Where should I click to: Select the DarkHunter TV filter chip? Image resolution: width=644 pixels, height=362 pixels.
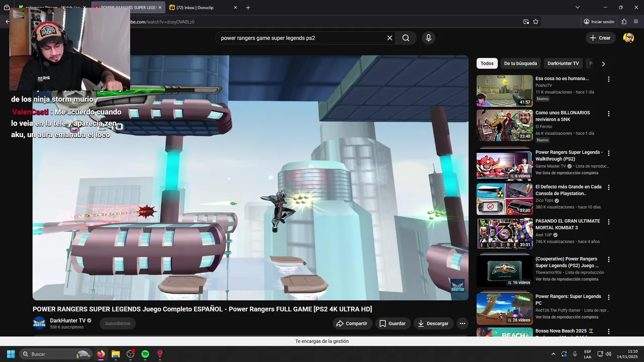pos(563,63)
